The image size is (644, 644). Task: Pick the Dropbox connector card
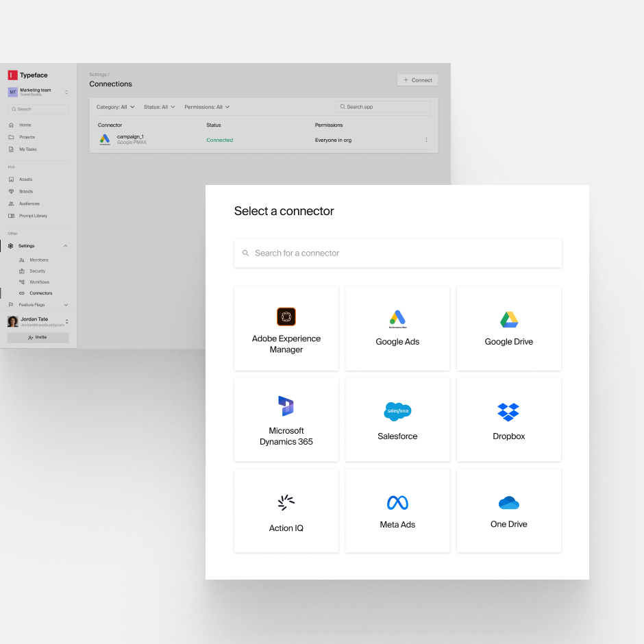tap(508, 419)
